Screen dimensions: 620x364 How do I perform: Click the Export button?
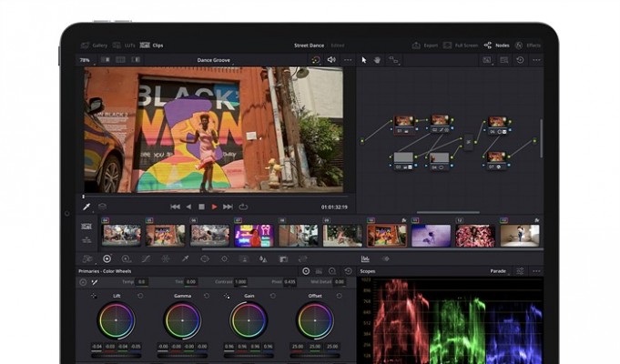tap(424, 45)
